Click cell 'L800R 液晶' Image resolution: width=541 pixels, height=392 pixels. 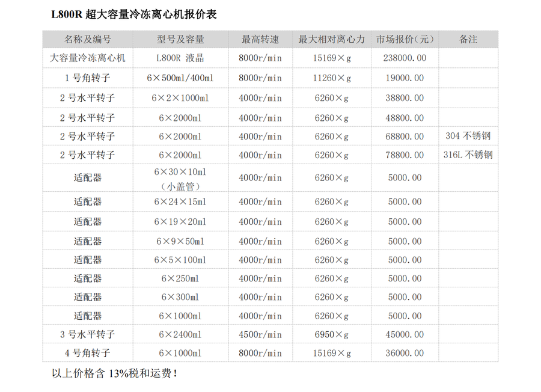pos(180,58)
